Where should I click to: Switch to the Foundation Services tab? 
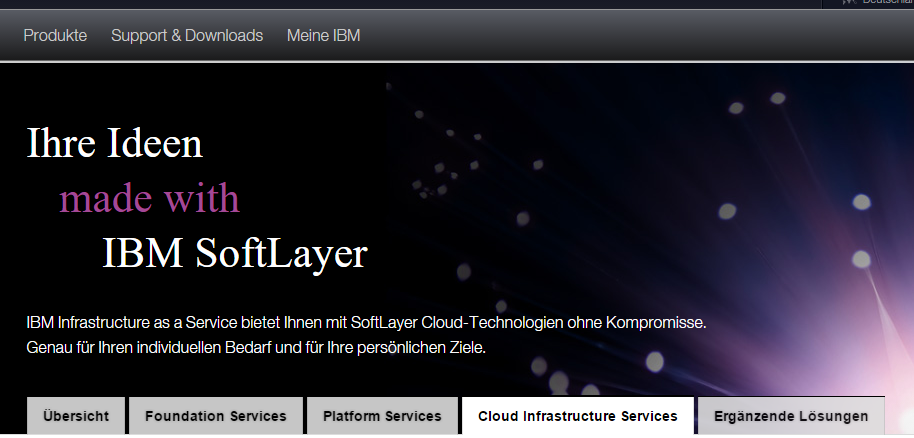(x=216, y=416)
